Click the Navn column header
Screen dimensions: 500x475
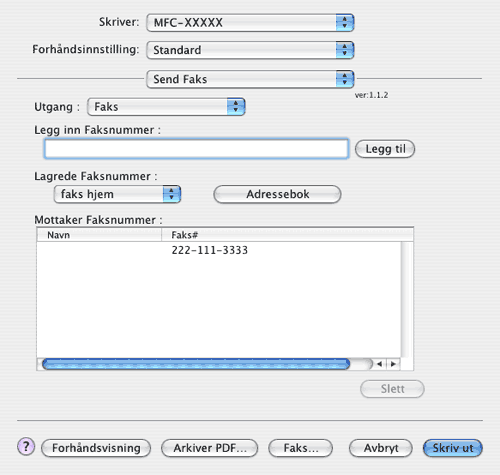pyautogui.click(x=99, y=235)
